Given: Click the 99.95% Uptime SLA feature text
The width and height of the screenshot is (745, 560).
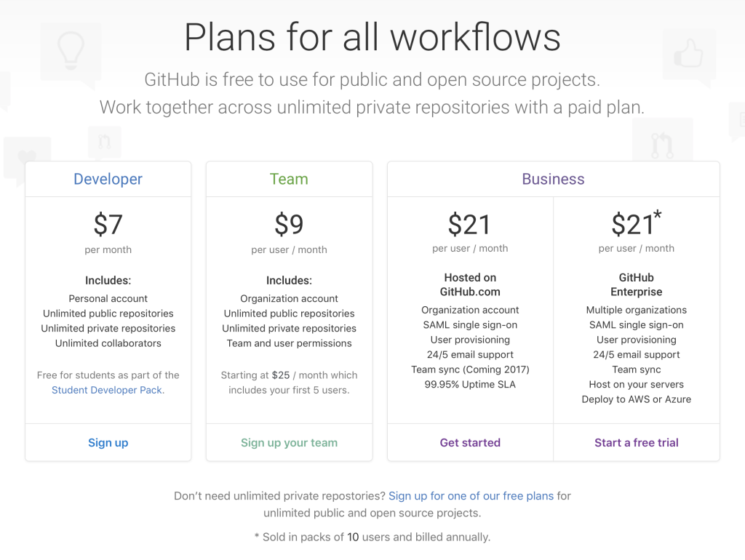Looking at the screenshot, I should [x=470, y=384].
